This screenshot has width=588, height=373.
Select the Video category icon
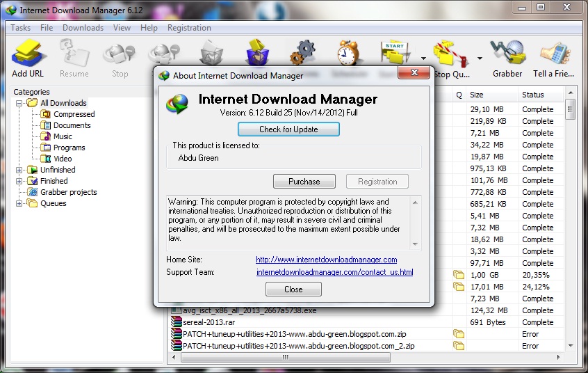(x=46, y=159)
